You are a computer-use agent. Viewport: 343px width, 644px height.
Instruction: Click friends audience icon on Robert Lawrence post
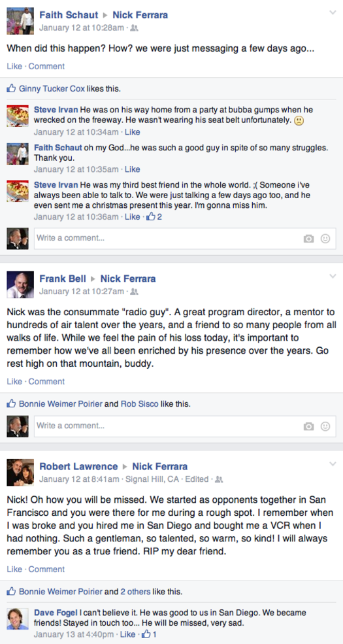coord(219,479)
